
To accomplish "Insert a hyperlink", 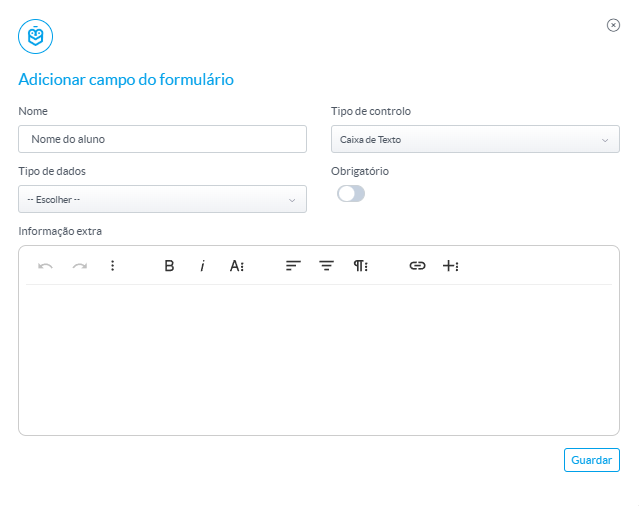I will click(x=417, y=266).
